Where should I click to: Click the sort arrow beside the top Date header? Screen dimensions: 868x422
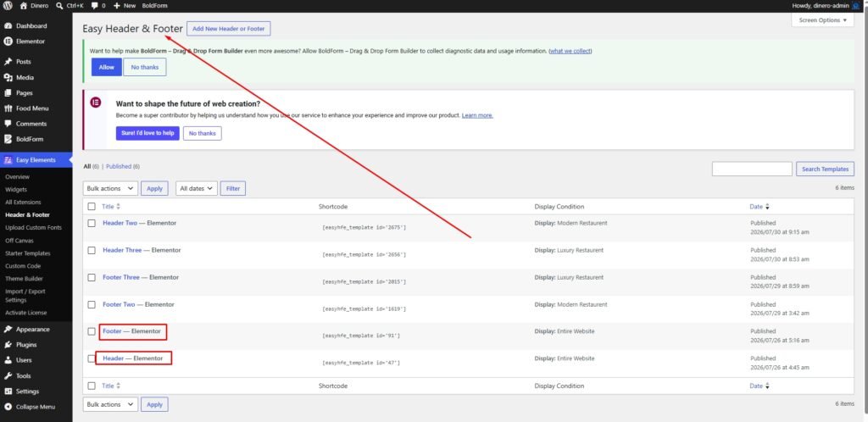(767, 207)
